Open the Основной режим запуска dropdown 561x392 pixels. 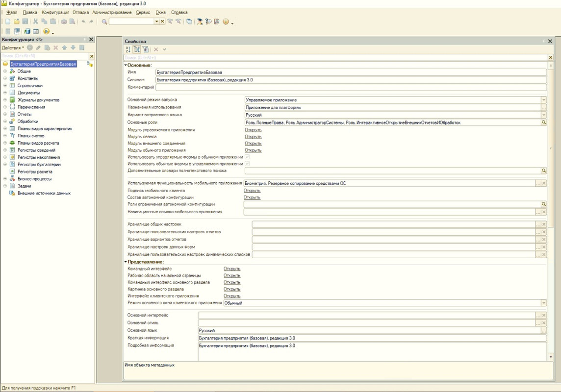point(543,100)
